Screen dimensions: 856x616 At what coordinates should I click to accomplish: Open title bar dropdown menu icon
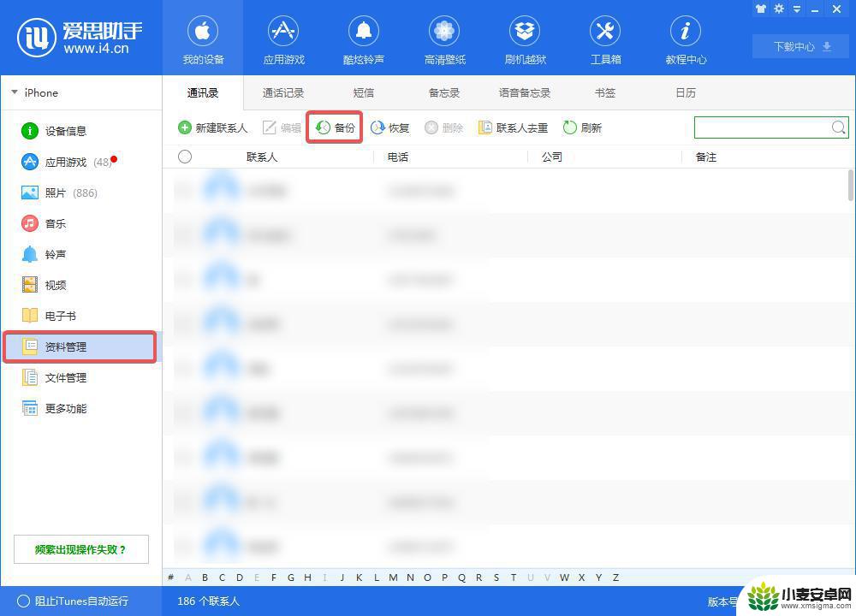pyautogui.click(x=797, y=9)
